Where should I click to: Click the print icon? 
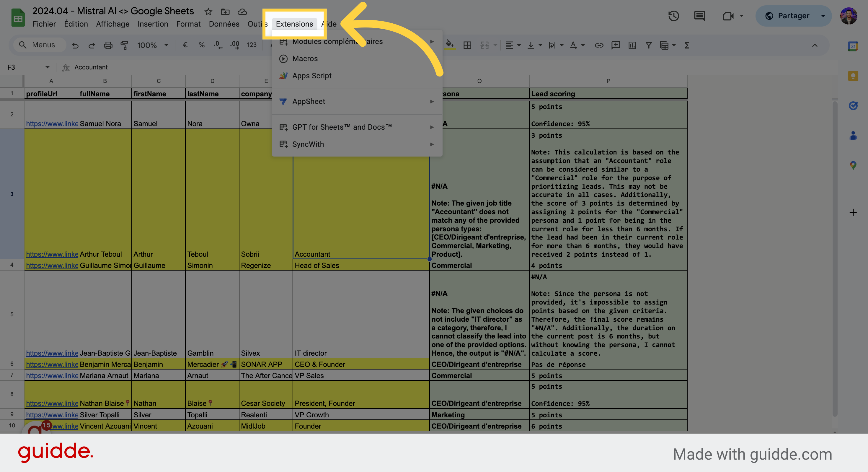pos(108,45)
